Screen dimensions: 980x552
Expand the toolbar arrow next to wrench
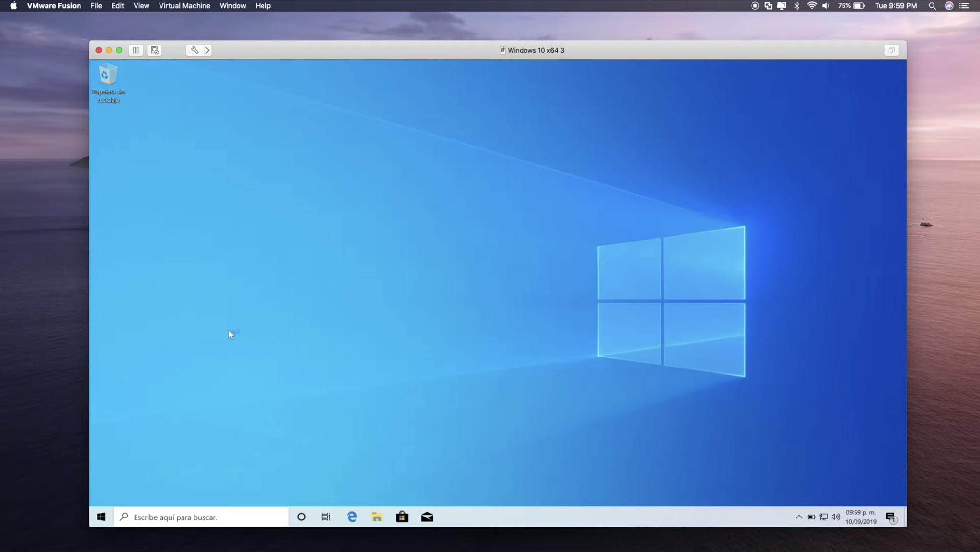tap(207, 50)
